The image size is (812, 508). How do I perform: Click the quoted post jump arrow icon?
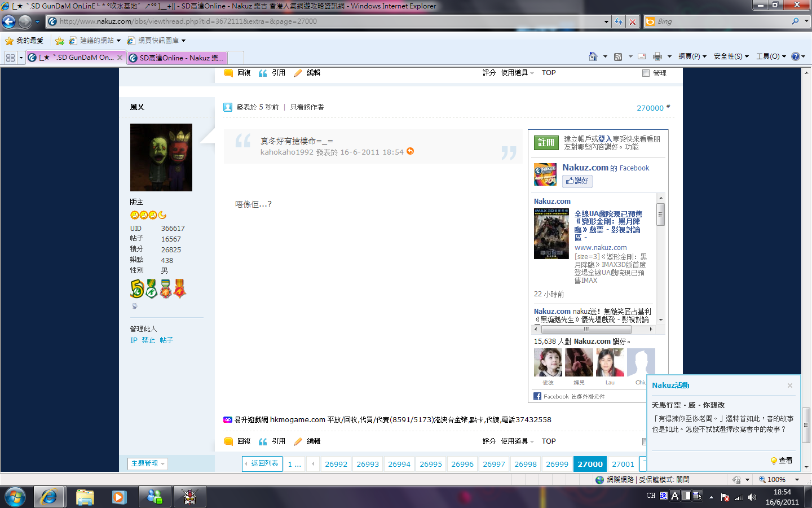(410, 151)
